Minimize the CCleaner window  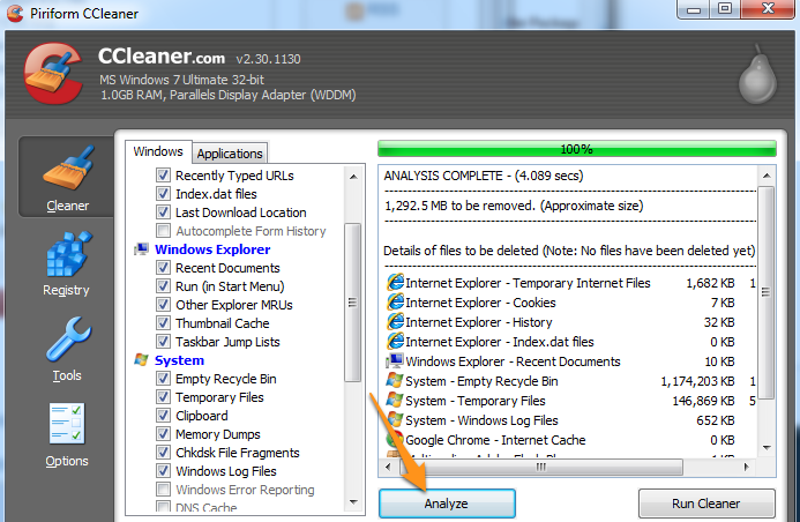[x=694, y=9]
